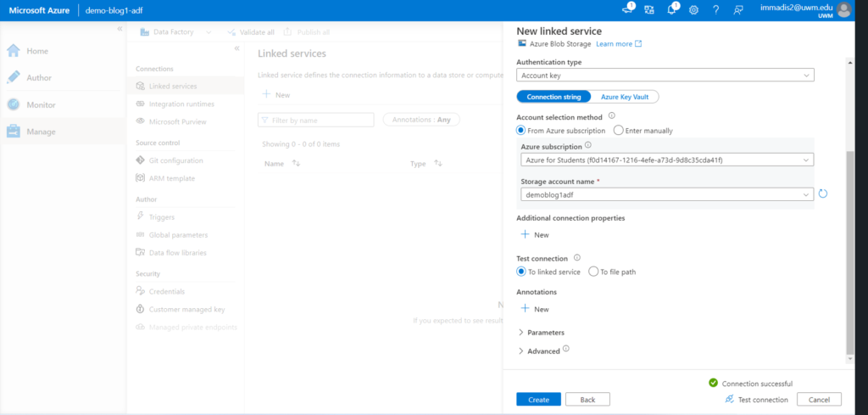Screen dimensions: 868x415
Task: Click the plug icon beside Test connection
Action: (729, 399)
